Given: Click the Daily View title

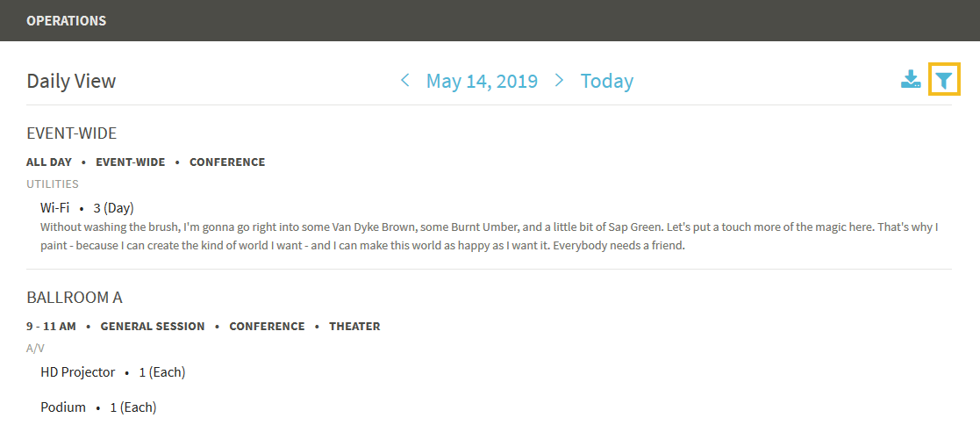Looking at the screenshot, I should pyautogui.click(x=71, y=81).
